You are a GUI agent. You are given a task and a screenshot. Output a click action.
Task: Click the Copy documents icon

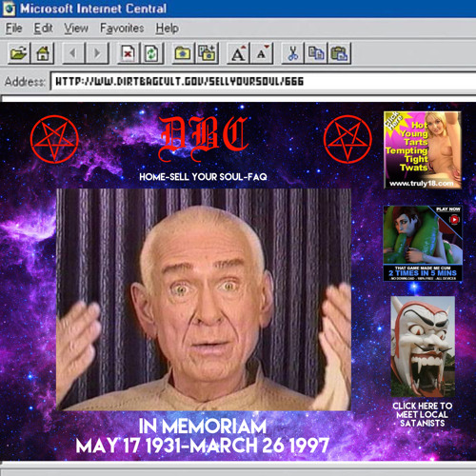pos(316,53)
